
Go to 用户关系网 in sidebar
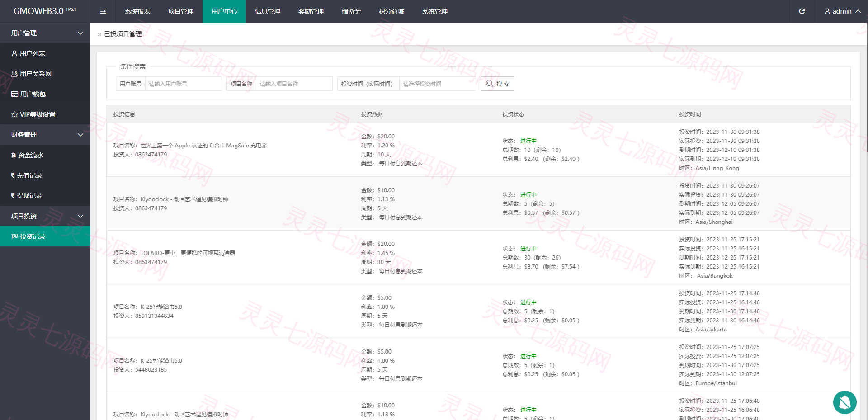pyautogui.click(x=45, y=74)
